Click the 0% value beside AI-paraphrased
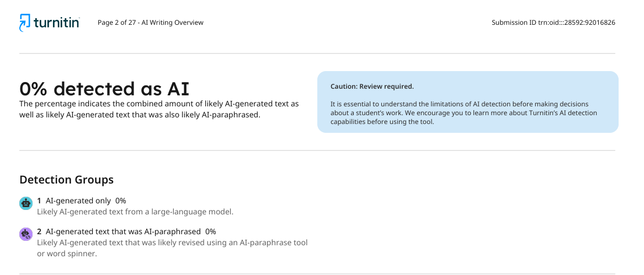 coord(211,231)
